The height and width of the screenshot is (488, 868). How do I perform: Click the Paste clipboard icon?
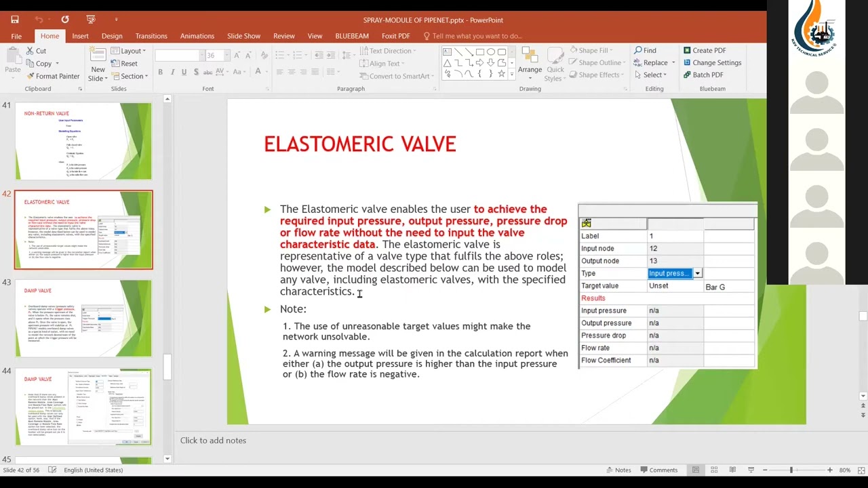click(x=12, y=56)
